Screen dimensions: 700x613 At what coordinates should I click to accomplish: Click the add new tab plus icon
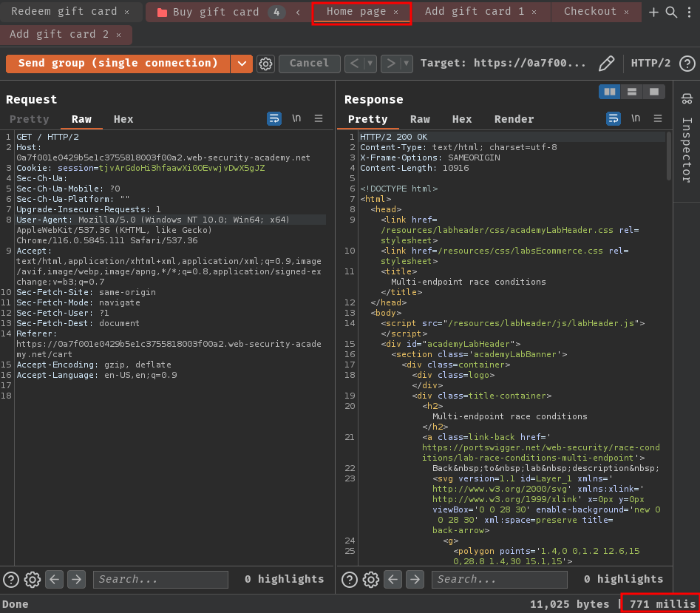pos(653,12)
